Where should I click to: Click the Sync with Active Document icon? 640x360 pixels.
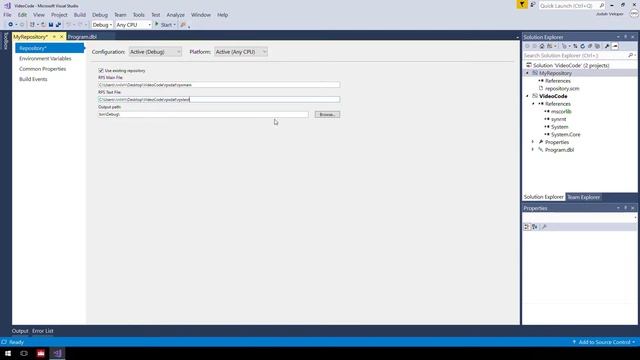pyautogui.click(x=575, y=46)
